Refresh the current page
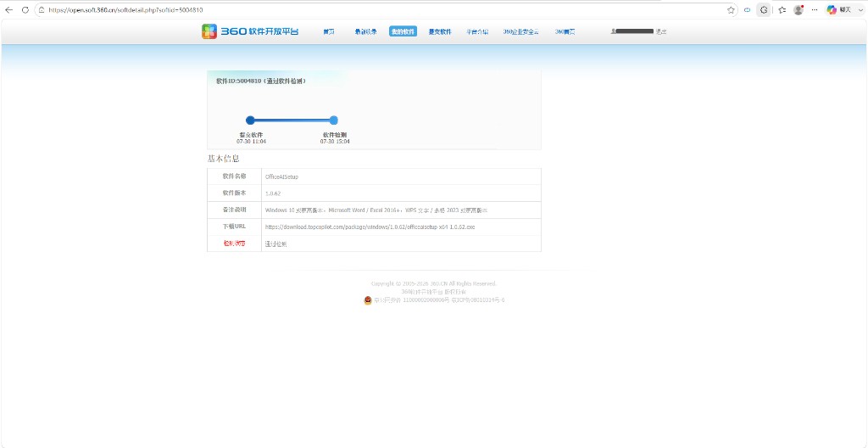 tap(25, 10)
